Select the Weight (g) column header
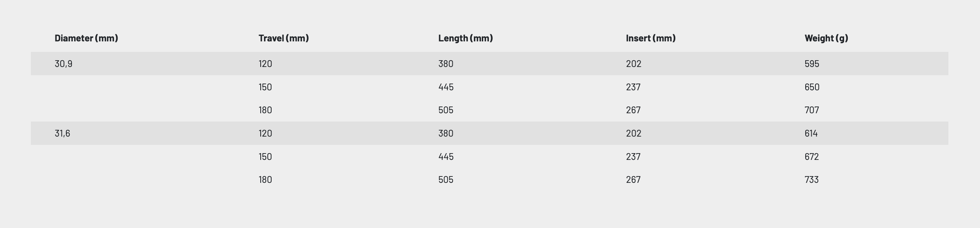Image resolution: width=980 pixels, height=228 pixels. (x=826, y=38)
